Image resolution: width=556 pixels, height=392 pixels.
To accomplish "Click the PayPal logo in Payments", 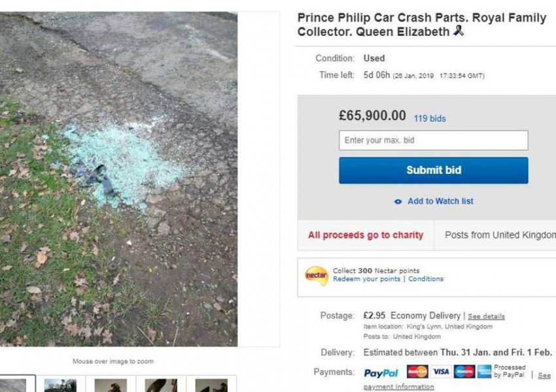I will (381, 373).
